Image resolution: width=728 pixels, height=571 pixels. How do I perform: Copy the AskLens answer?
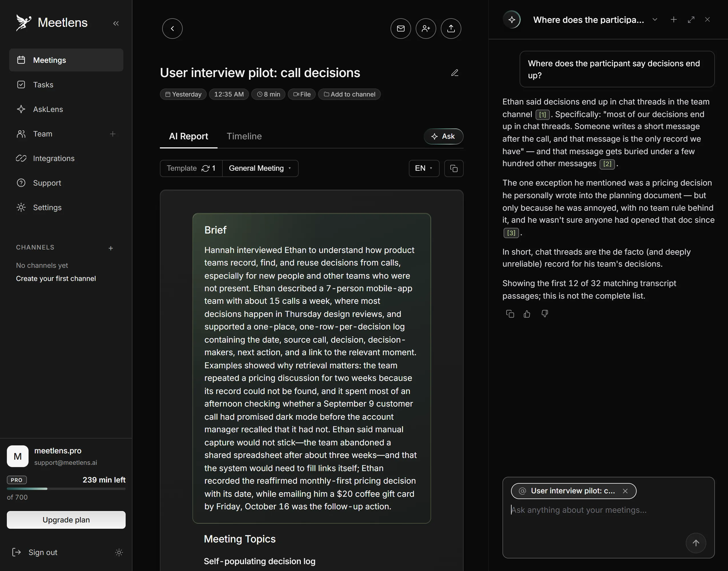tap(510, 314)
